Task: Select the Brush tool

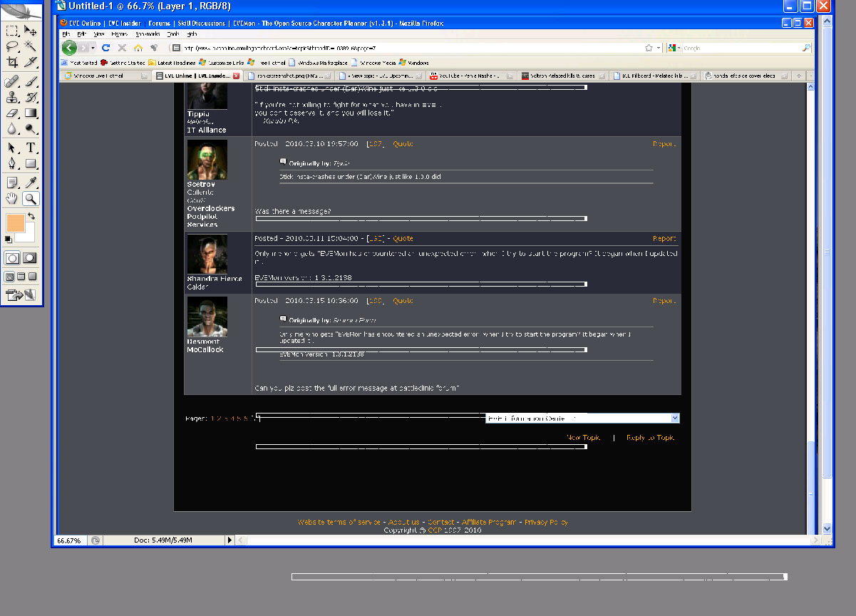Action: tap(31, 82)
